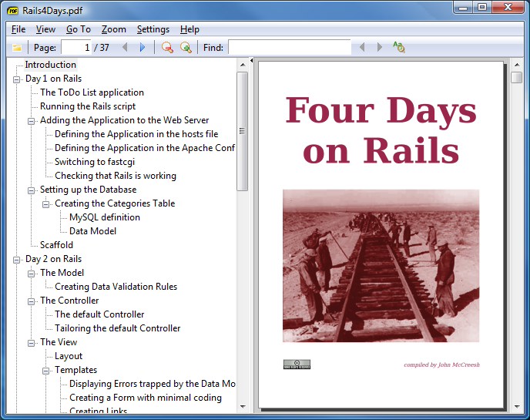Screen dimensions: 530x420
Task: Collapse Day 1 on Rails node
Action: pyautogui.click(x=16, y=79)
